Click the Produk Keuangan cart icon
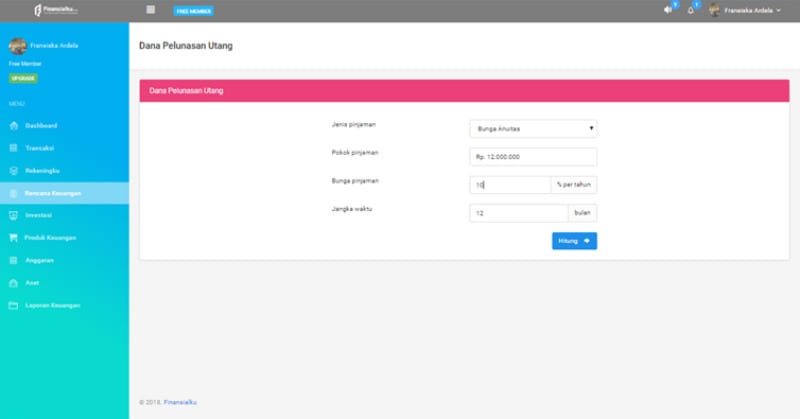 point(14,237)
